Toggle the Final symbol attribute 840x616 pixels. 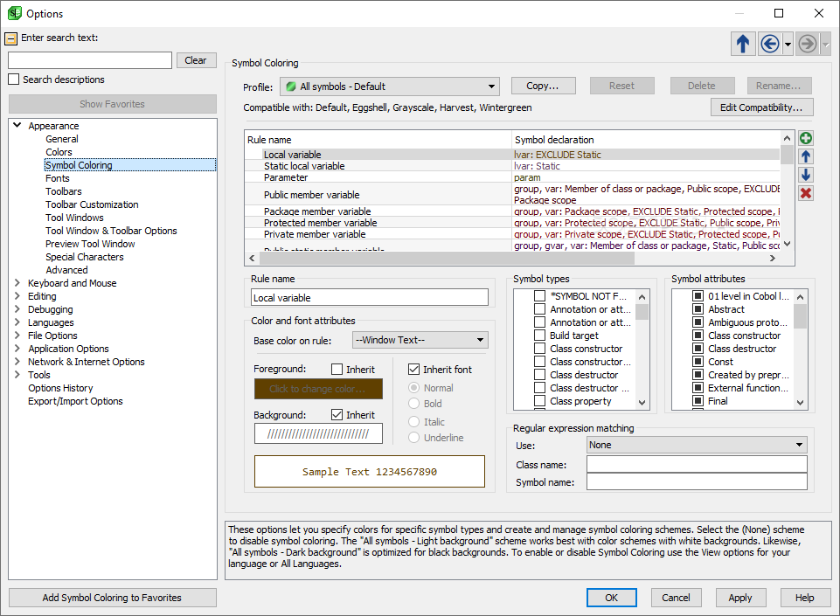698,401
